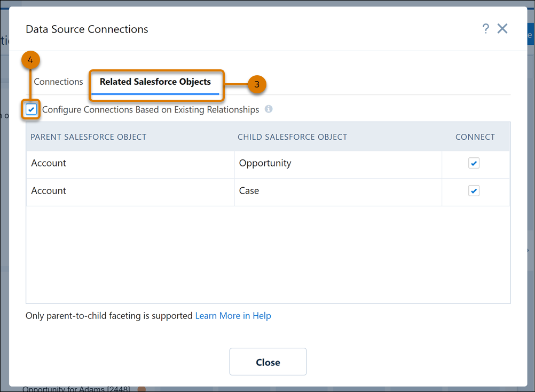Uncheck Connect for Account to Opportunity
The height and width of the screenshot is (392, 535).
[474, 163]
